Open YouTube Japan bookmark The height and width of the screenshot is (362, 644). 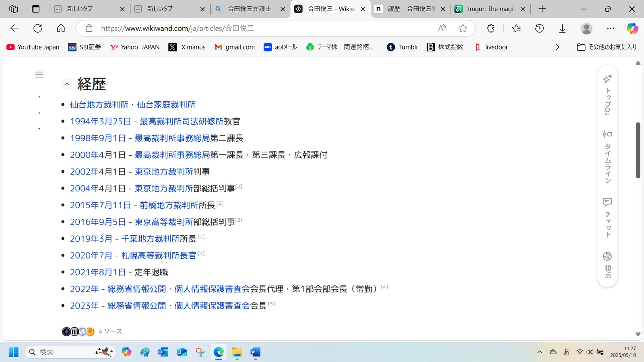[x=33, y=47]
